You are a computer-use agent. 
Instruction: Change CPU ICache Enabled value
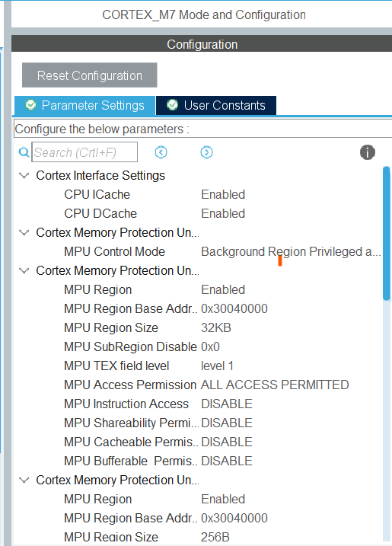(223, 194)
